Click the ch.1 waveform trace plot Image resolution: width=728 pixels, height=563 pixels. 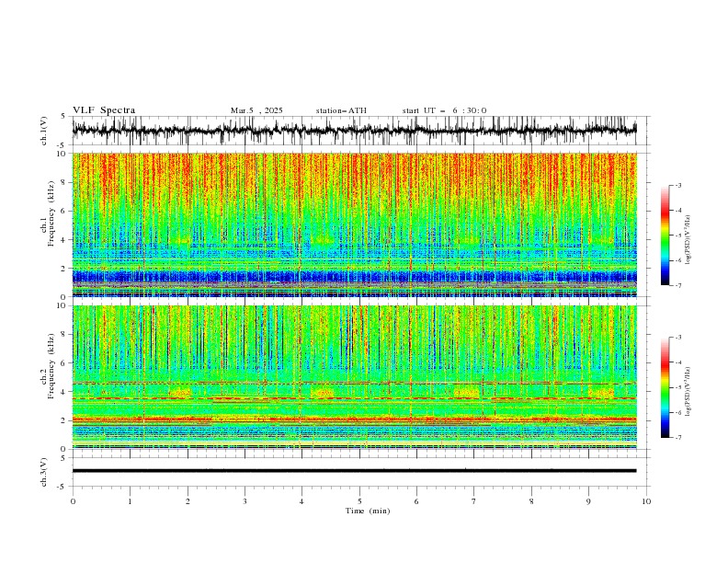354,131
